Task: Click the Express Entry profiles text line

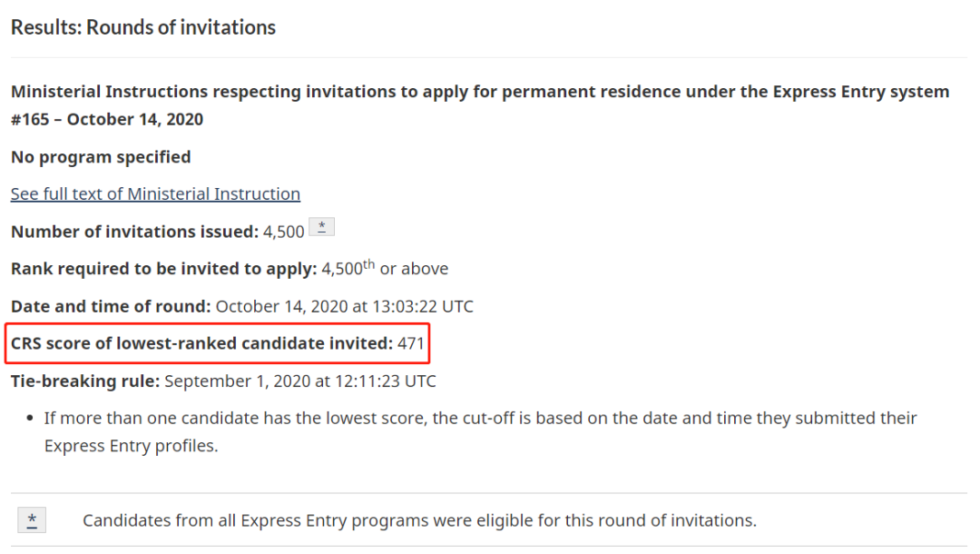Action: (x=132, y=446)
